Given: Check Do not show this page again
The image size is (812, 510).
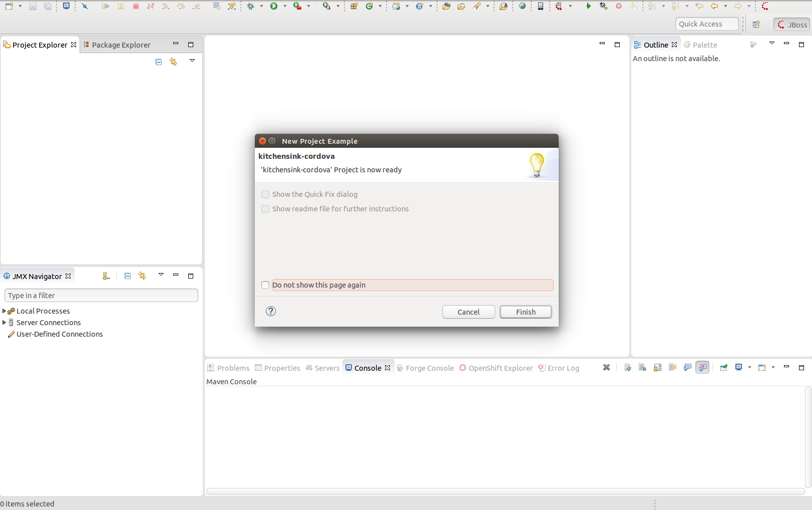Looking at the screenshot, I should pyautogui.click(x=265, y=285).
